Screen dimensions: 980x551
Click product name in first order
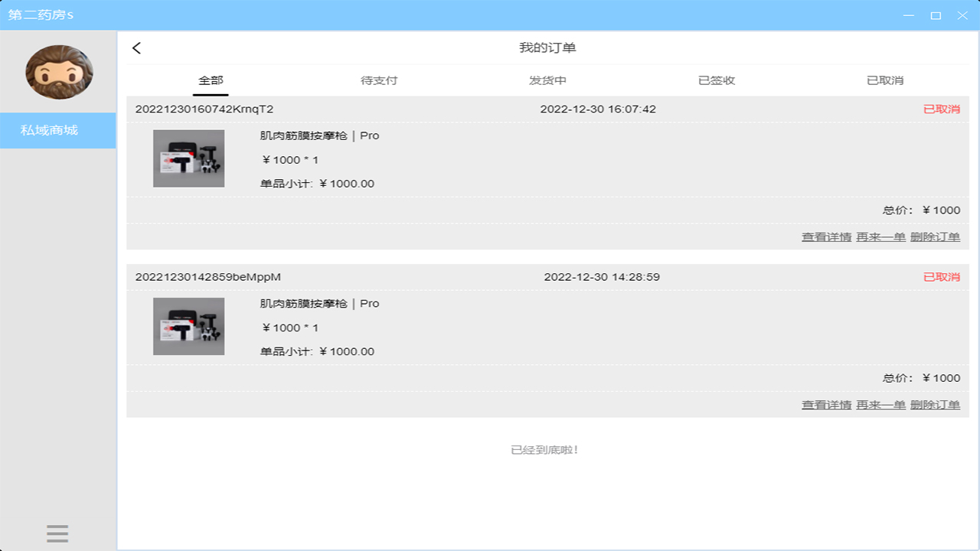319,135
